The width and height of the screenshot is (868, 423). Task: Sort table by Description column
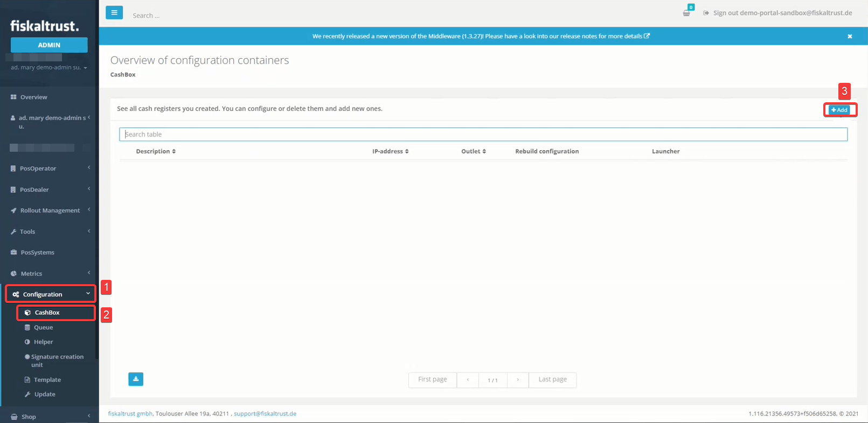coord(156,151)
